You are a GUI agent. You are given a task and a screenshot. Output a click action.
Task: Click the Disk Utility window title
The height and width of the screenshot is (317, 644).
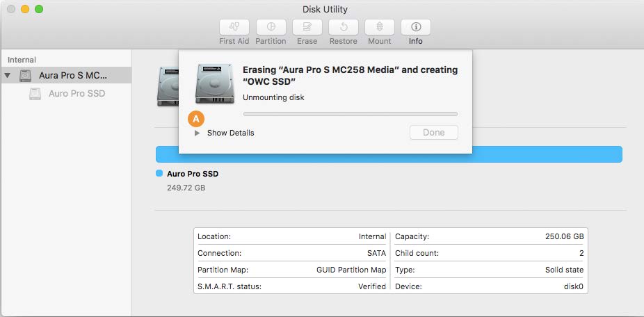coord(325,9)
